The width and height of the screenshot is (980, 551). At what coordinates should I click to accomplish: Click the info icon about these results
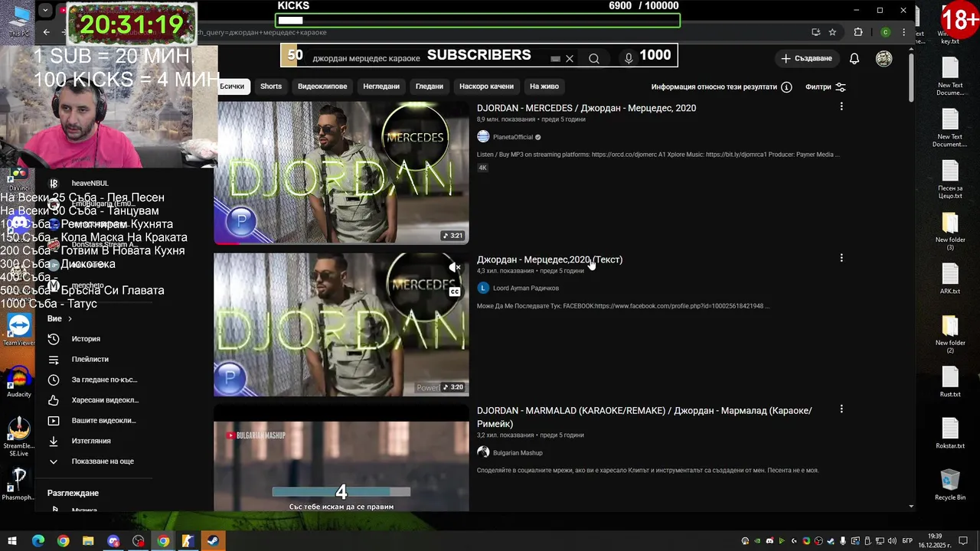[x=786, y=87]
